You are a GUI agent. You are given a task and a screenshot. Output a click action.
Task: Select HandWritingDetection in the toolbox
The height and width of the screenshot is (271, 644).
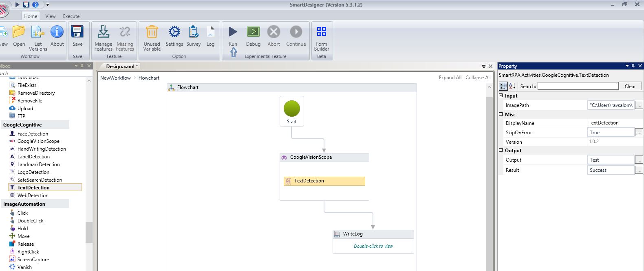(x=41, y=149)
